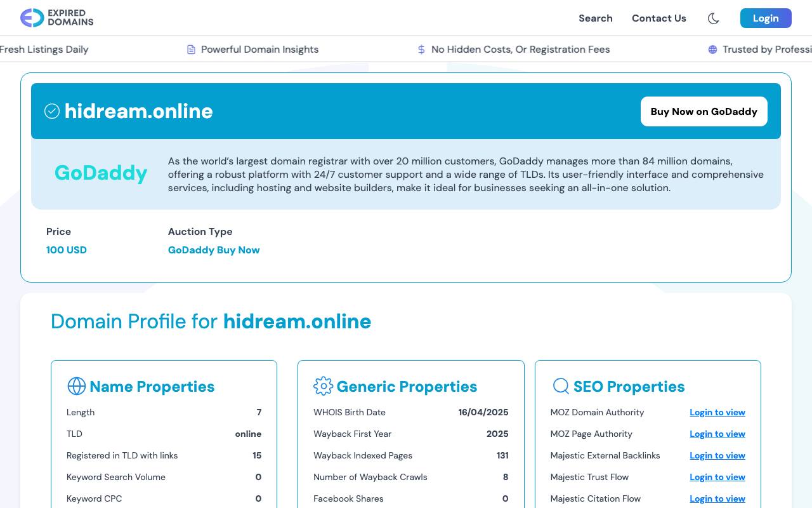Viewport: 812px width, 508px height.
Task: Click Powerful Domain Insights ticker text
Action: coord(259,50)
